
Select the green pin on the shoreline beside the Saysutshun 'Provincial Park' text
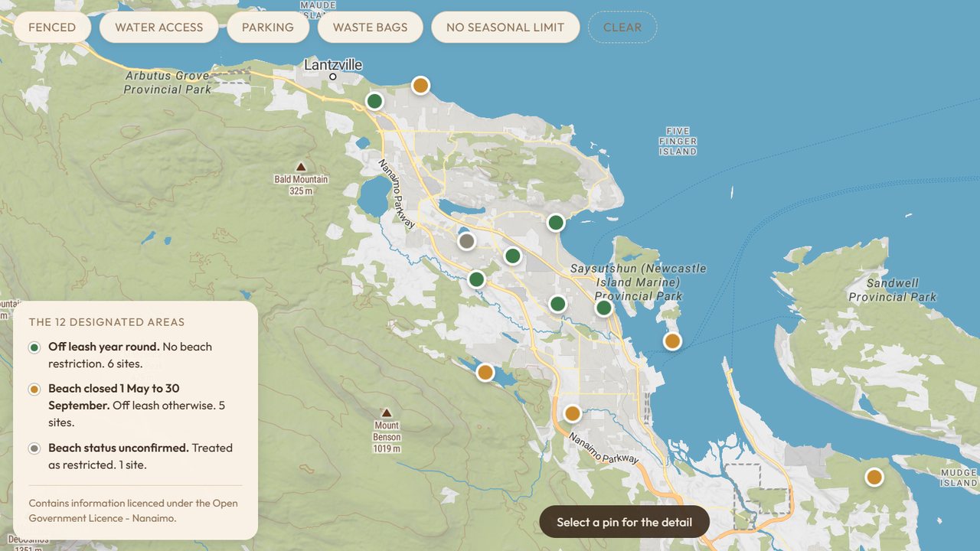coord(604,308)
